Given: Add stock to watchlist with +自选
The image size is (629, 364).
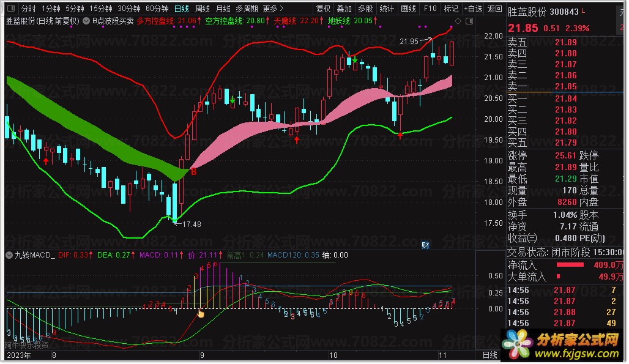Looking at the screenshot, I should pos(474,9).
